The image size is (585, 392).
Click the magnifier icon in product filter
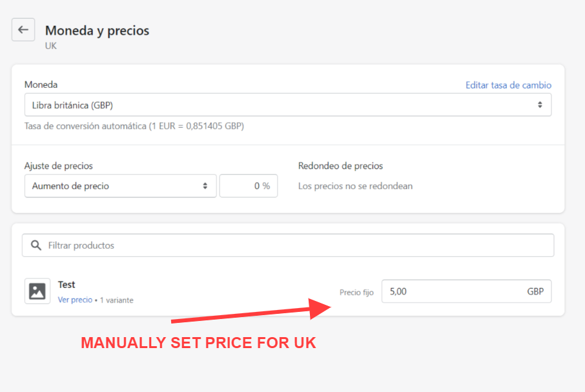36,245
